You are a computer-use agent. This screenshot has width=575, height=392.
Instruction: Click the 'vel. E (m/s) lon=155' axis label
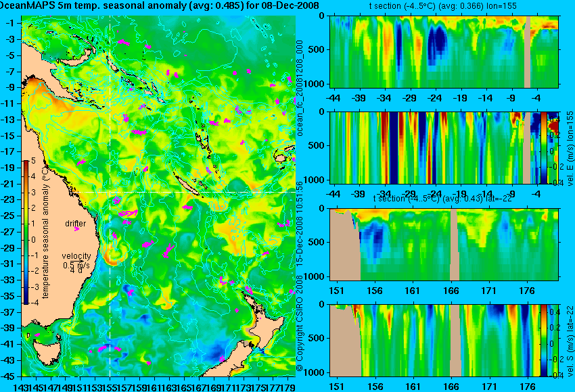pyautogui.click(x=570, y=149)
